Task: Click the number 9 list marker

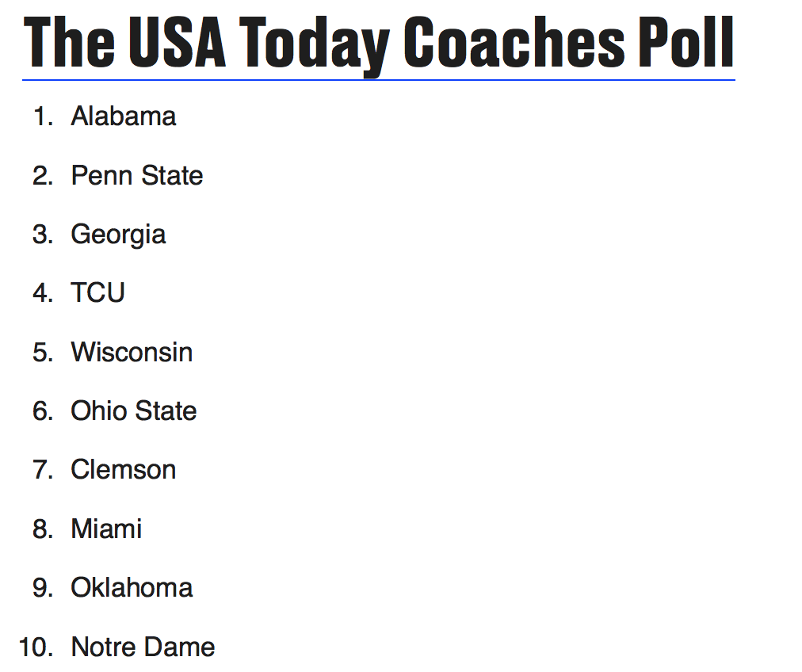Action: [43, 587]
